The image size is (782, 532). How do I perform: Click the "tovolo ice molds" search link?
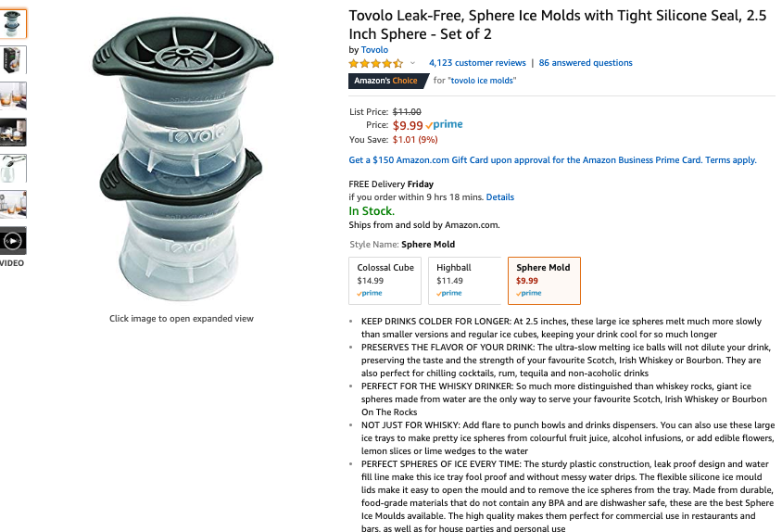pos(483,81)
